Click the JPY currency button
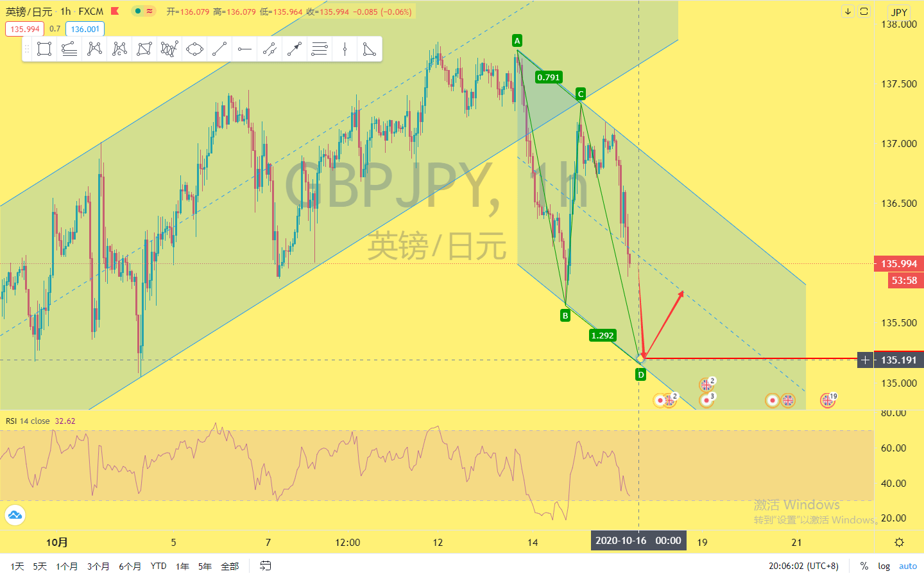Viewport: 924px width, 578px height. click(x=899, y=12)
